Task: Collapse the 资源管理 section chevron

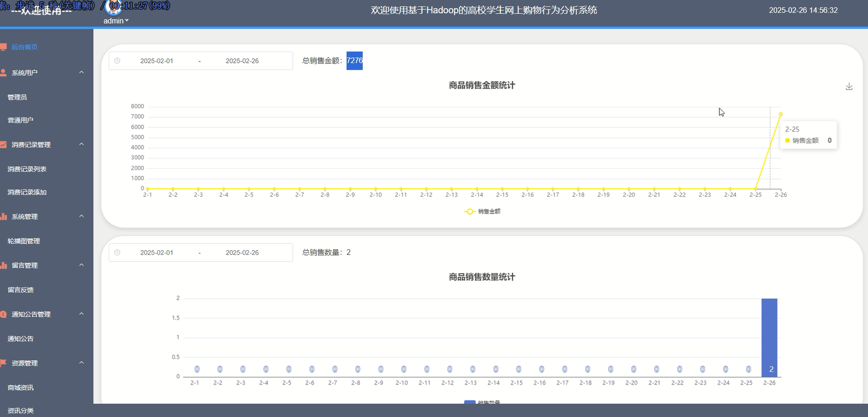Action: pyautogui.click(x=82, y=363)
